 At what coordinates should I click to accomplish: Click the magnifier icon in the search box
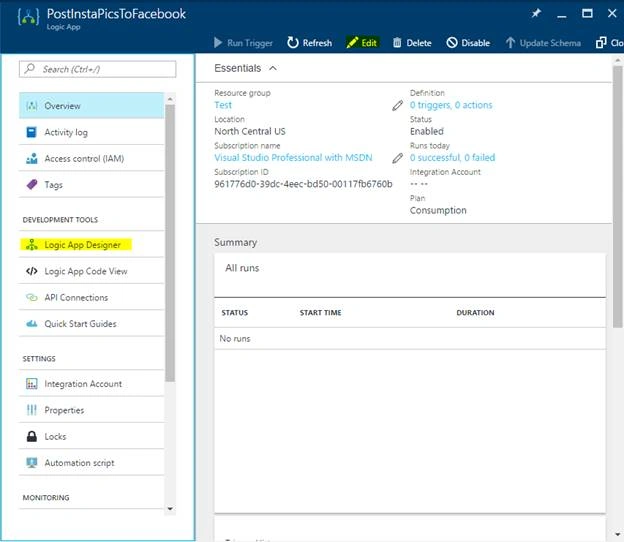pos(29,68)
